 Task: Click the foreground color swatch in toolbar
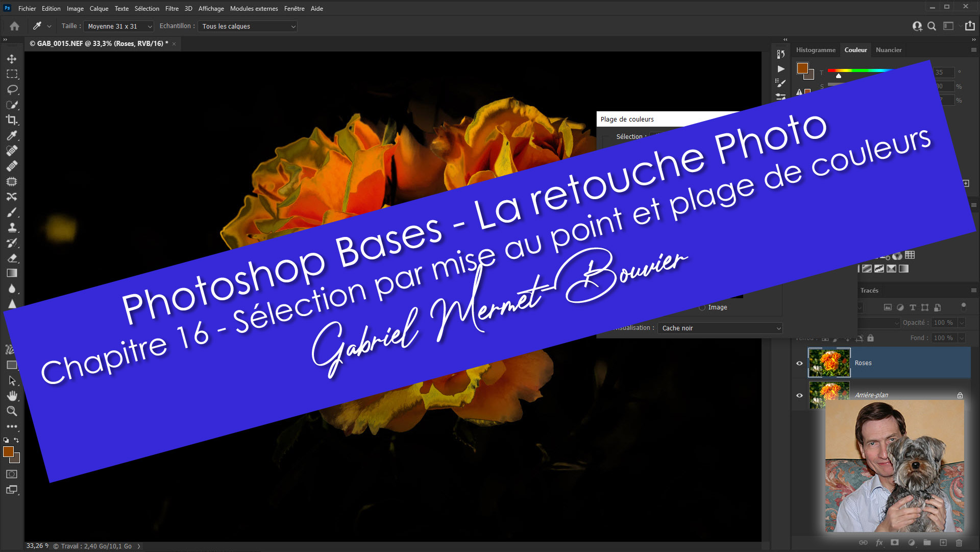point(8,451)
